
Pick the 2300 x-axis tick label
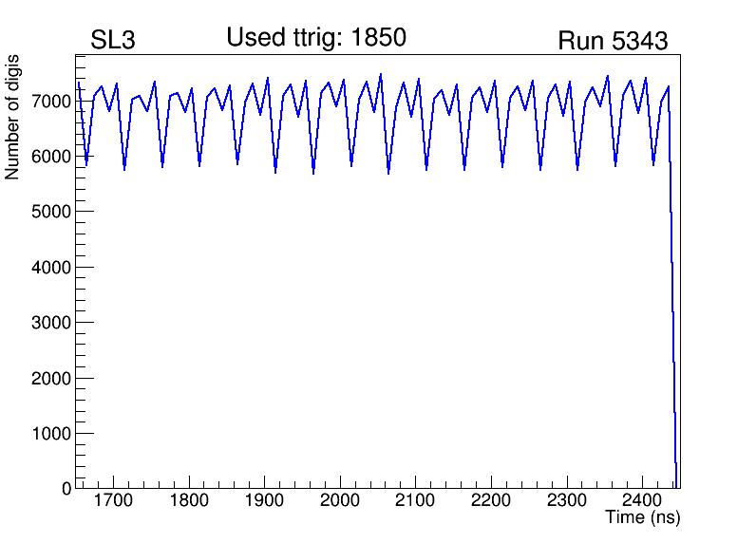coord(567,500)
